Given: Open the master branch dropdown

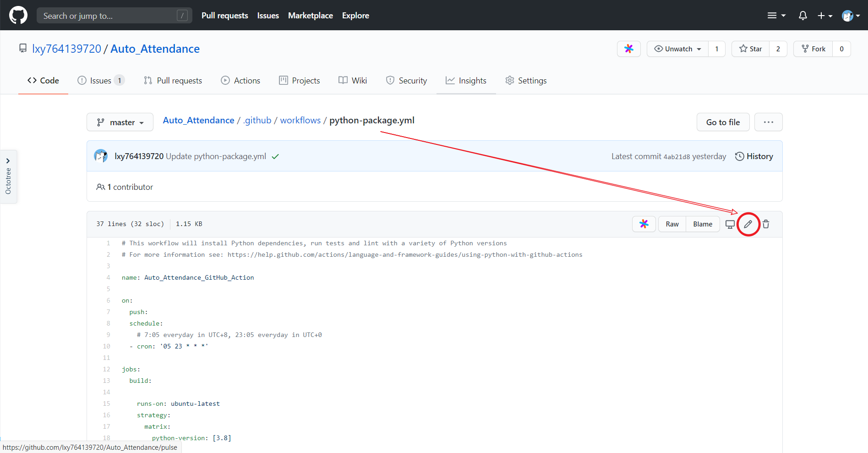Looking at the screenshot, I should pyautogui.click(x=120, y=122).
